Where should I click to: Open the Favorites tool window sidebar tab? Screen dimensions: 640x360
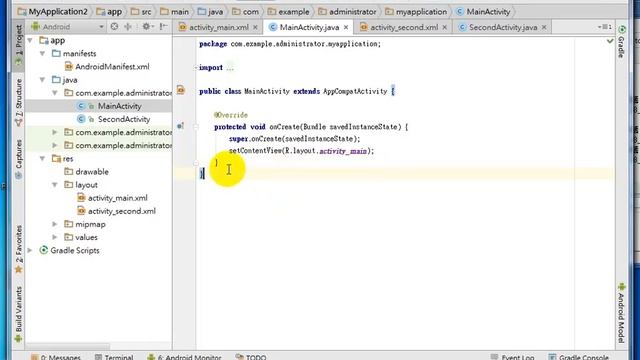coord(19,249)
